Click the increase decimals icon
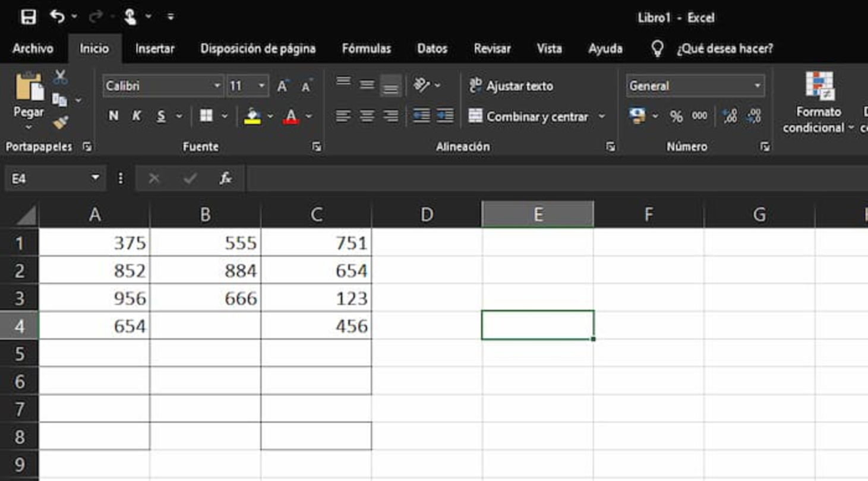 point(728,116)
